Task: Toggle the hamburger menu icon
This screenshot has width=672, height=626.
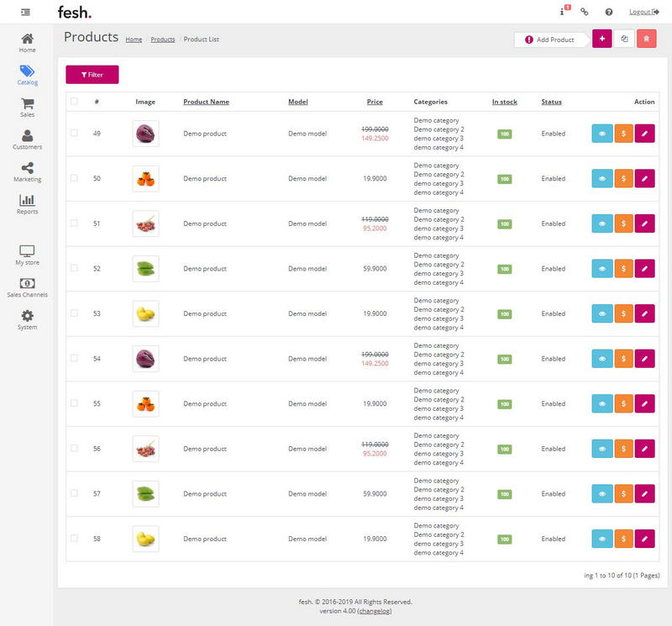Action: [26, 12]
